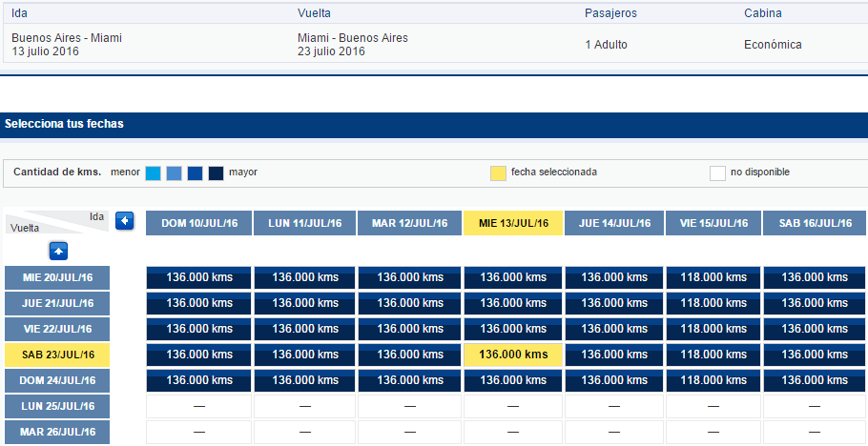Select the VIE 15/JUL/16 departure column header
Viewport: 868px width, 446px height.
pos(713,223)
